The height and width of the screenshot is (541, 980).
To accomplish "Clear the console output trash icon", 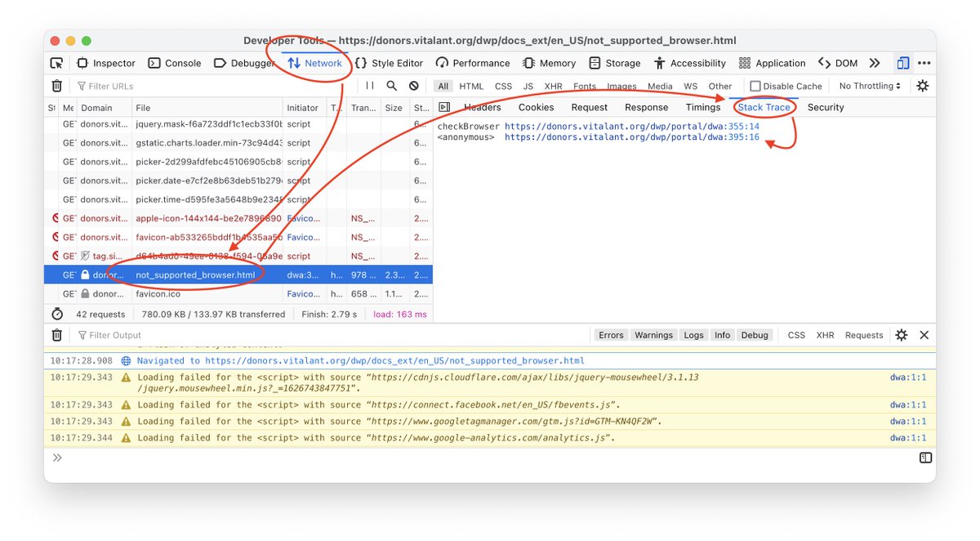I will [x=57, y=335].
